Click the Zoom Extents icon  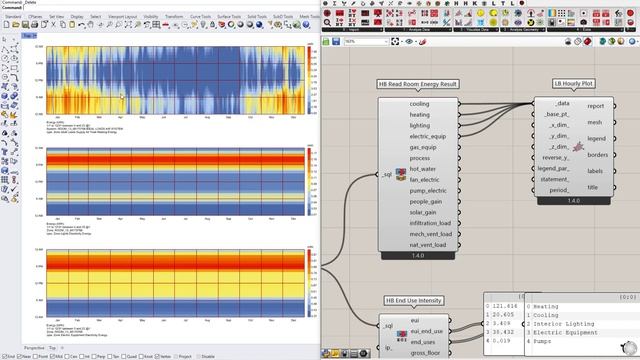click(x=128, y=25)
